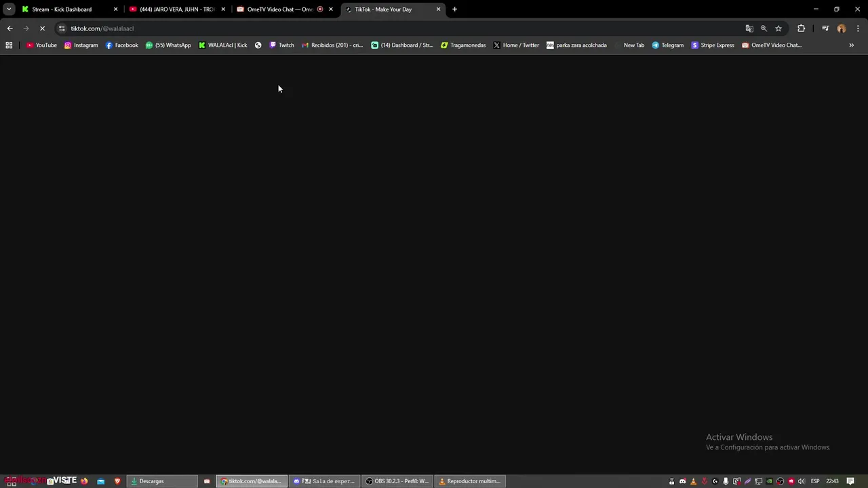Switch to the JAIRO VERA YouTube tab

click(178, 9)
